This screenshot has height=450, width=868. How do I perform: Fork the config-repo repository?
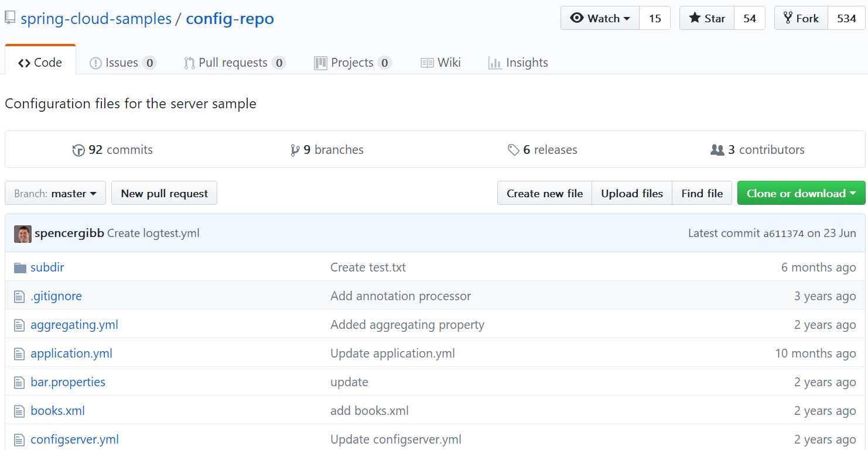coord(801,18)
